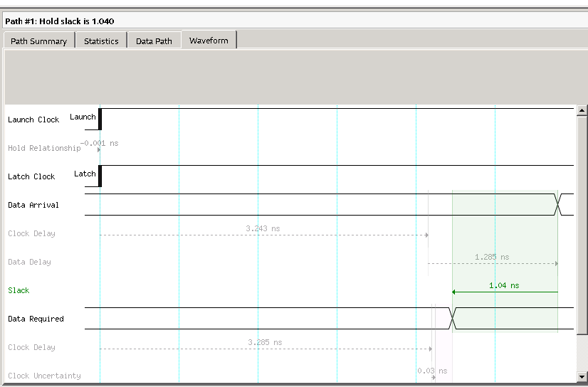Select the Launch edge marker on Launch Clock

pyautogui.click(x=100, y=119)
